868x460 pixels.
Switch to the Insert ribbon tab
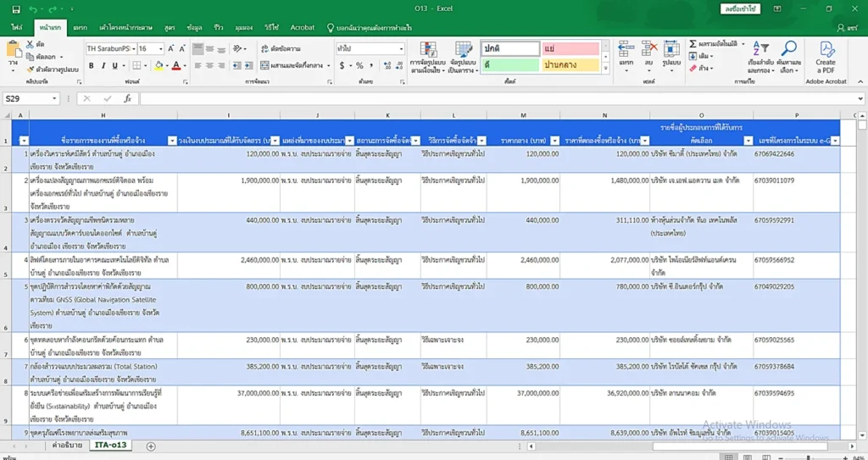click(81, 27)
